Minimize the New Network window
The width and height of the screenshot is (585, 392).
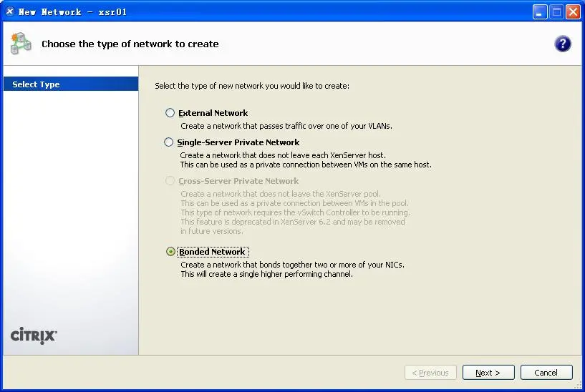pyautogui.click(x=539, y=12)
